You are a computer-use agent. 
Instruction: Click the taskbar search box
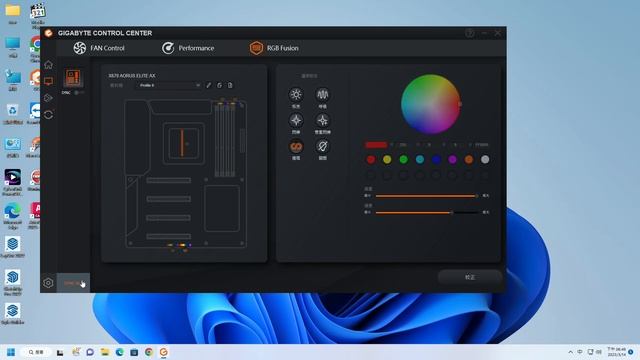(x=36, y=352)
